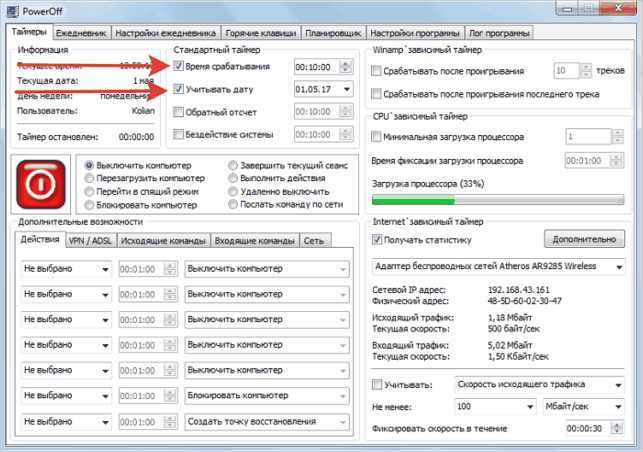The image size is (643, 452).
Task: Switch to Планировщик tab
Action: (x=333, y=33)
